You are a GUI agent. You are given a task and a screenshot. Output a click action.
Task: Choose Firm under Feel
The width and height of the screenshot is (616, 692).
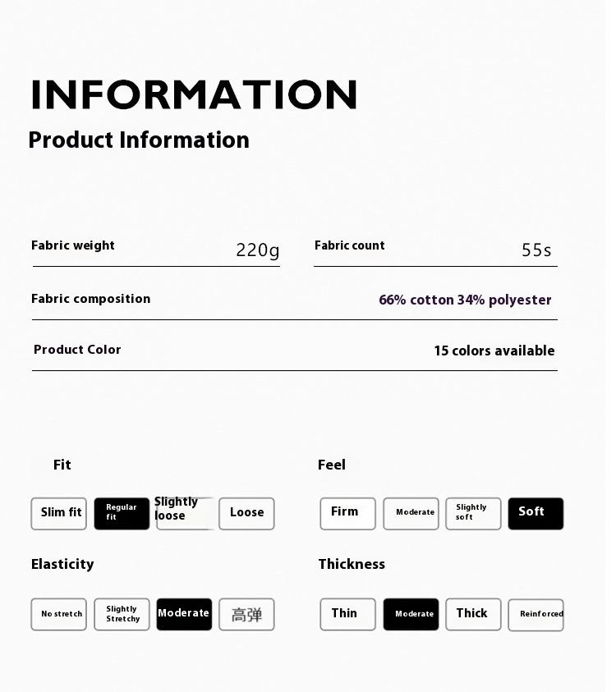coord(348,513)
